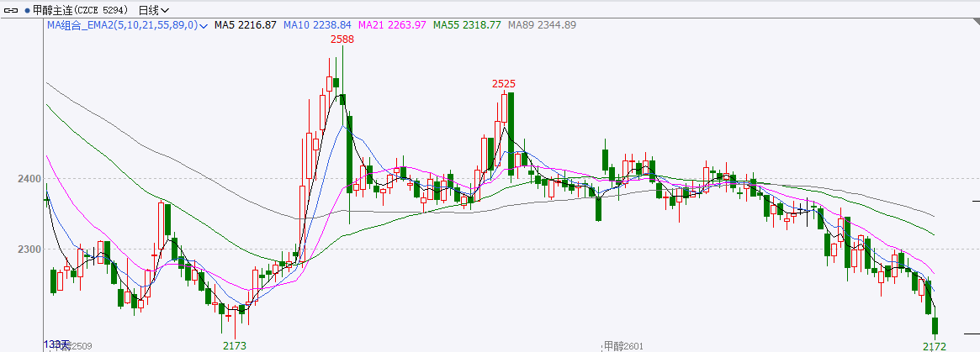Click the 2588 high price marker
The image size is (980, 352).
pos(342,39)
